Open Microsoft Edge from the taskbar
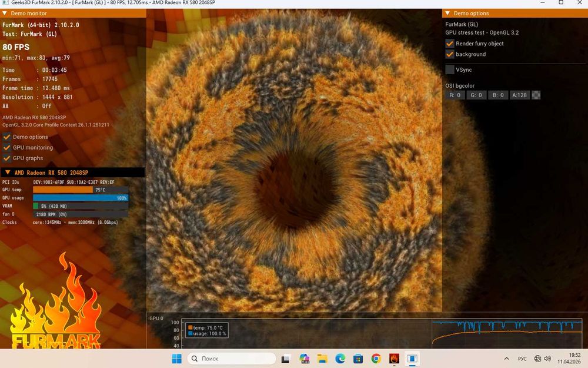Image resolution: width=588 pixels, height=368 pixels. pos(340,358)
